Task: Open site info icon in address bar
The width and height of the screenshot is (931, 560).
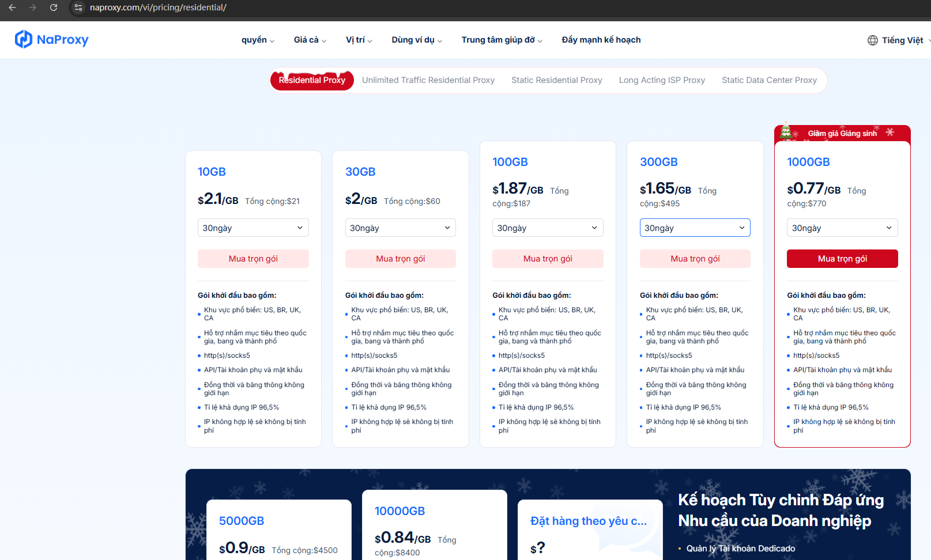Action: pyautogui.click(x=78, y=7)
